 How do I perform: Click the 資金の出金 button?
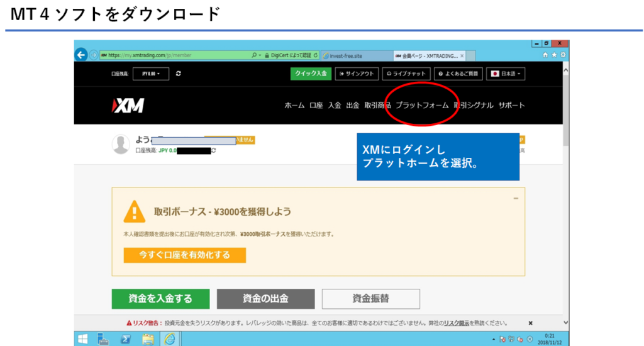pyautogui.click(x=266, y=299)
